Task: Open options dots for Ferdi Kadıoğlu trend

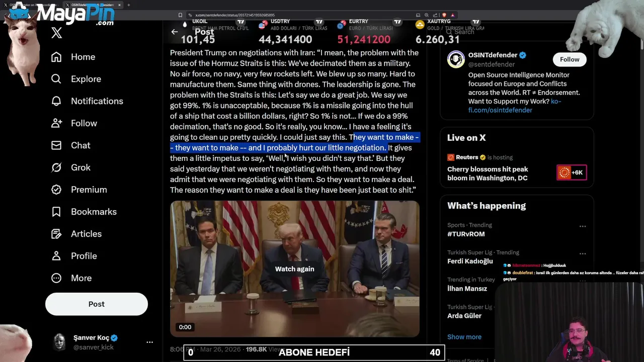Action: click(x=583, y=253)
